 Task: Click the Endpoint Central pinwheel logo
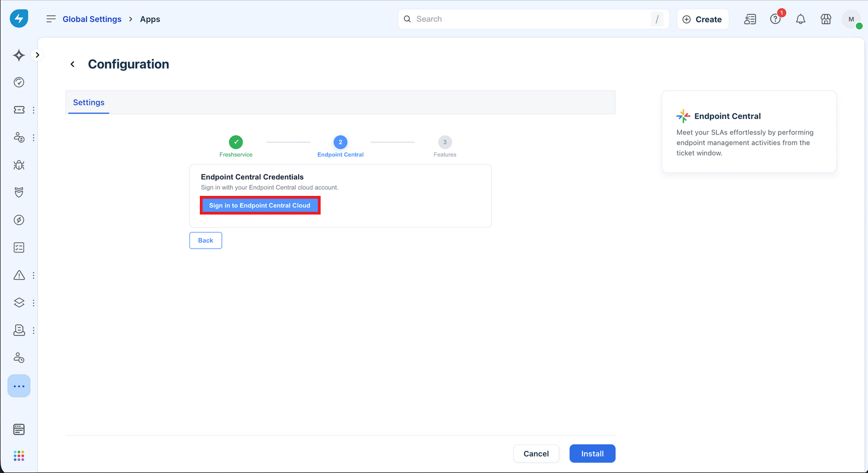[683, 116]
